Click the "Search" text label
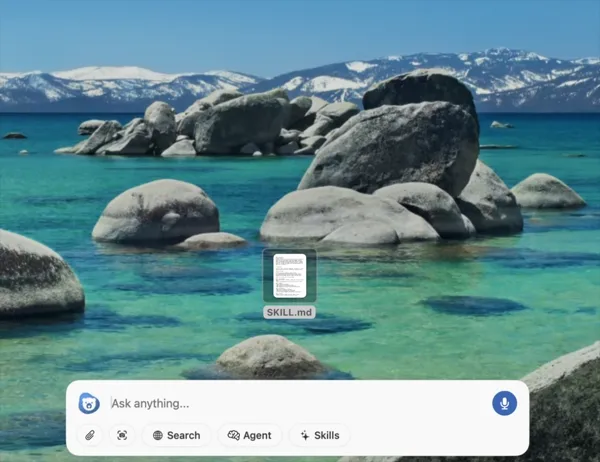Screen dimensions: 600x462 (184, 435)
